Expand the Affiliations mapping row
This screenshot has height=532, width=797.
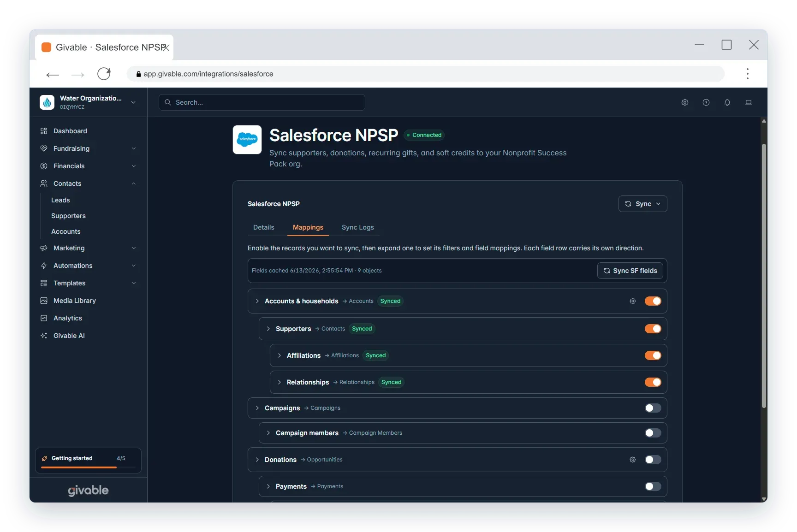(x=280, y=355)
